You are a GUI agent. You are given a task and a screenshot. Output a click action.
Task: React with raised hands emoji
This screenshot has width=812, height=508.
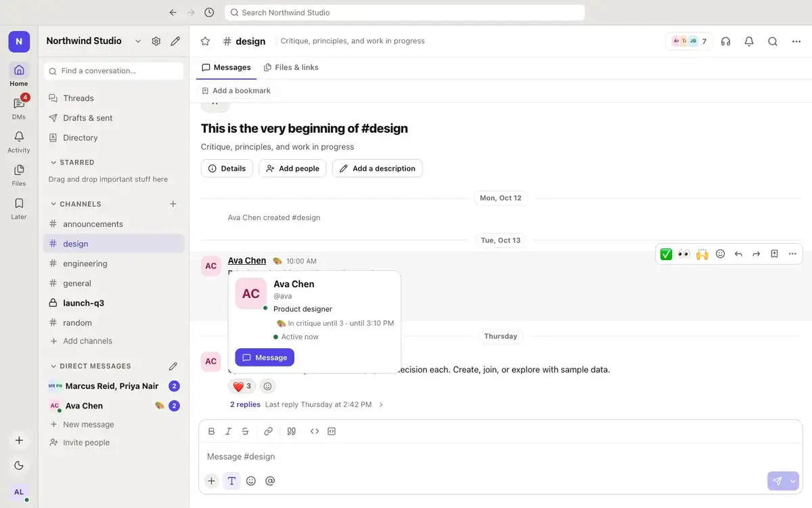(x=702, y=254)
